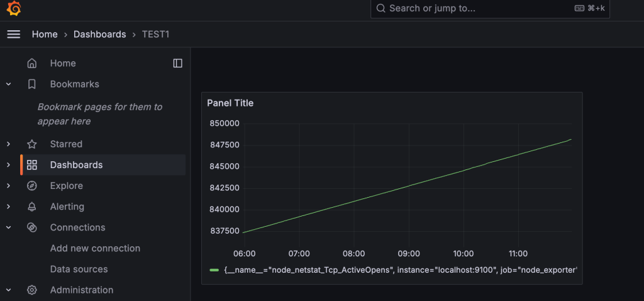Click the dock menu panel icon

pos(177,63)
